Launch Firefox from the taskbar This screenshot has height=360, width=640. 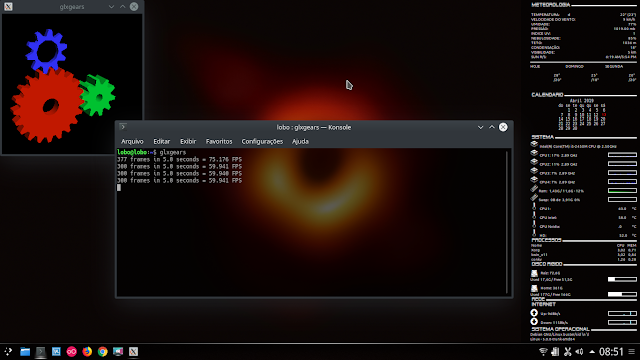(x=87, y=351)
